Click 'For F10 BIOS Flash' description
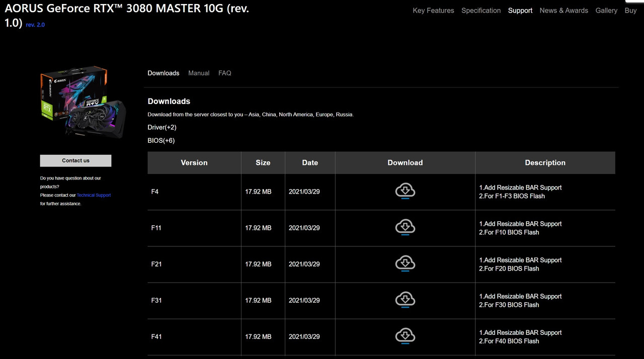 pyautogui.click(x=509, y=232)
